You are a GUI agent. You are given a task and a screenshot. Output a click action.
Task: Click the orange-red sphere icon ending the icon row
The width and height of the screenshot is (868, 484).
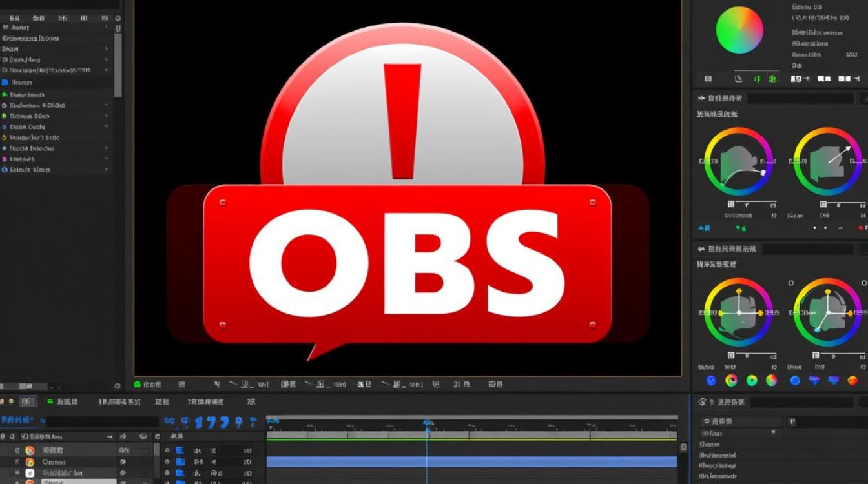pyautogui.click(x=854, y=381)
